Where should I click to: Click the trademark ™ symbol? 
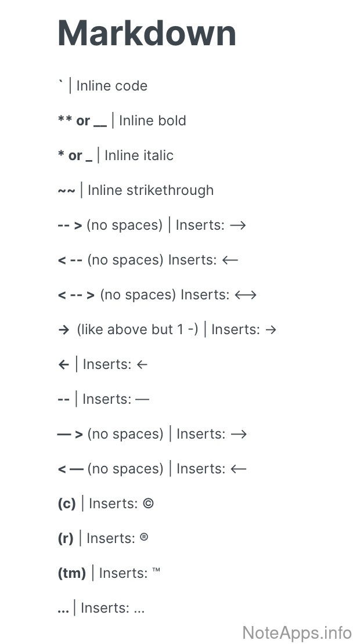[156, 572]
